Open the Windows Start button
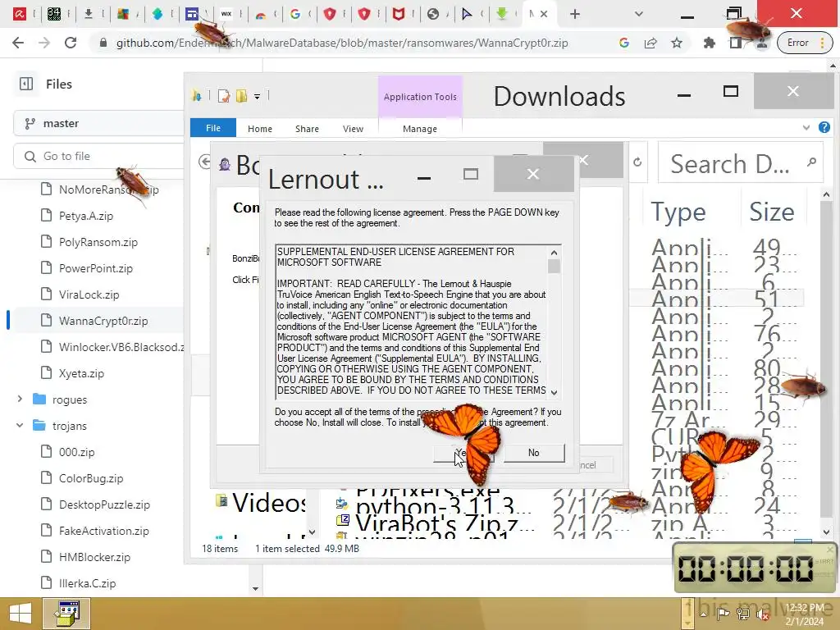This screenshot has width=840, height=630. (20, 614)
